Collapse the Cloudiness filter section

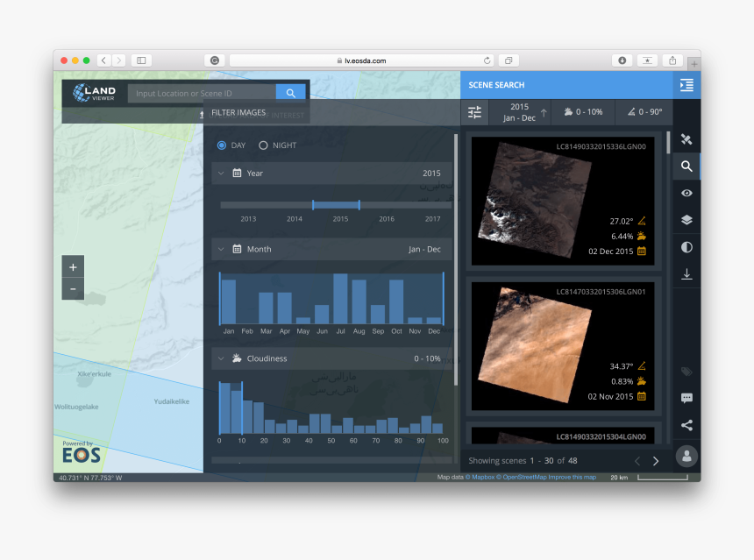tap(220, 358)
